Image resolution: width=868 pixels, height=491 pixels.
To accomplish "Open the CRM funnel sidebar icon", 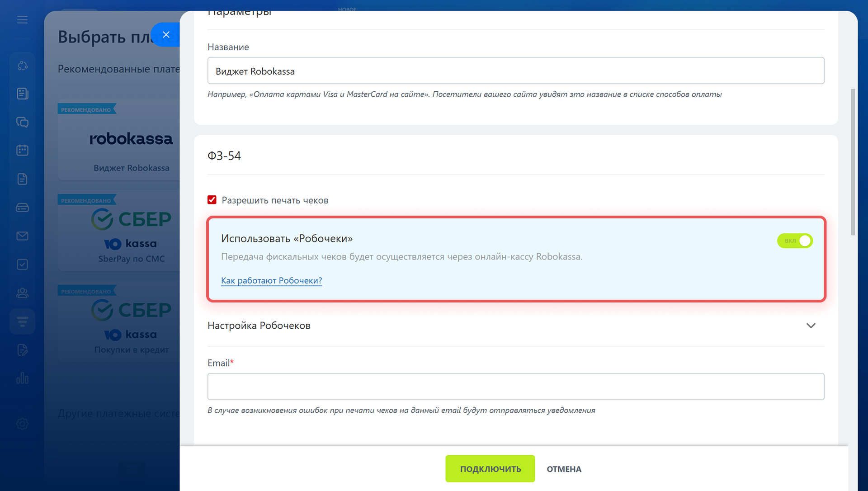I will tap(22, 321).
